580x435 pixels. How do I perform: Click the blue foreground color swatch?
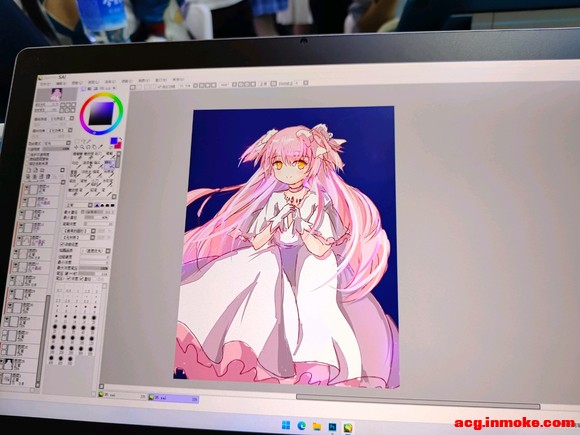point(114,141)
